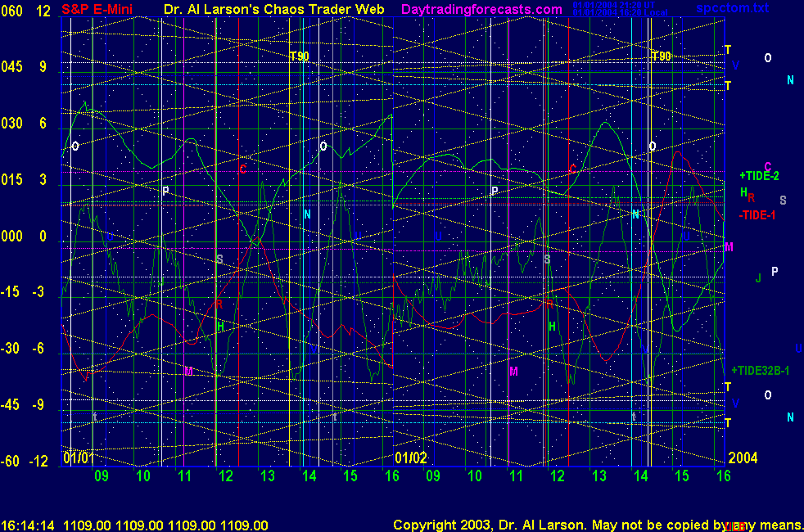Click the "-12" secondary scale value
Viewport: 804px width, 532px height.
[40, 461]
